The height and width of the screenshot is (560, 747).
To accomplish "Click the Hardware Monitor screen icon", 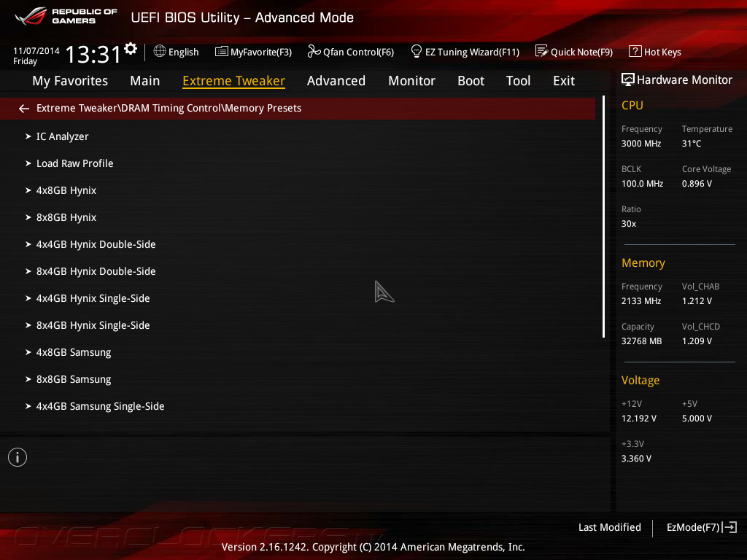I will 627,79.
